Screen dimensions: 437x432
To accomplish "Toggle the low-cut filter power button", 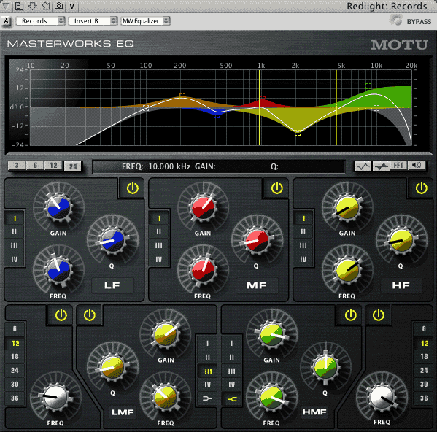I will pos(61,315).
